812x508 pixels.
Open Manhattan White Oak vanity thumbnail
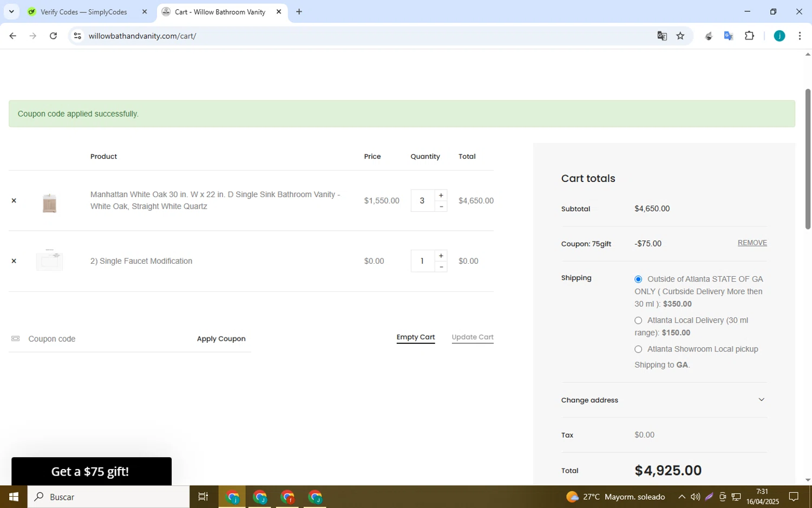[x=49, y=203]
